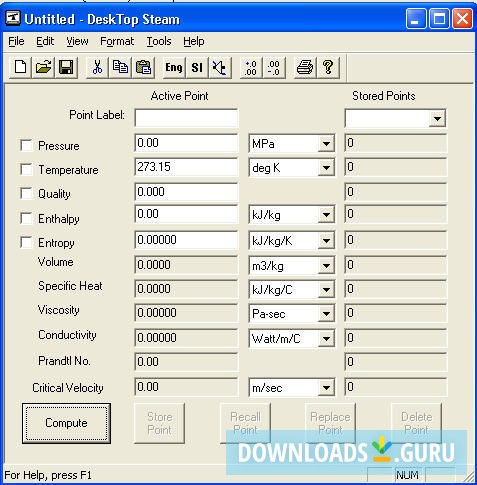Minimize the DeskTop Steam window

coord(416,19)
